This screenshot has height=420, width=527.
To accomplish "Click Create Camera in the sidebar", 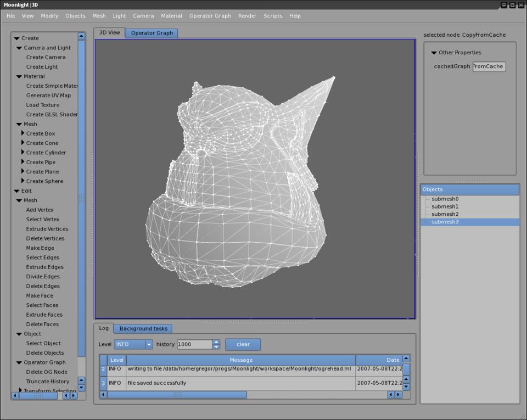I will coord(46,57).
